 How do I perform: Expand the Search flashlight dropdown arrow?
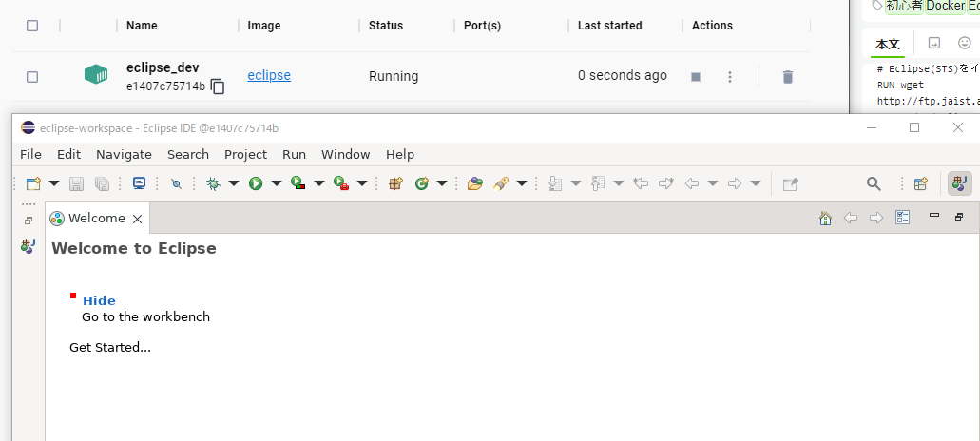(521, 183)
